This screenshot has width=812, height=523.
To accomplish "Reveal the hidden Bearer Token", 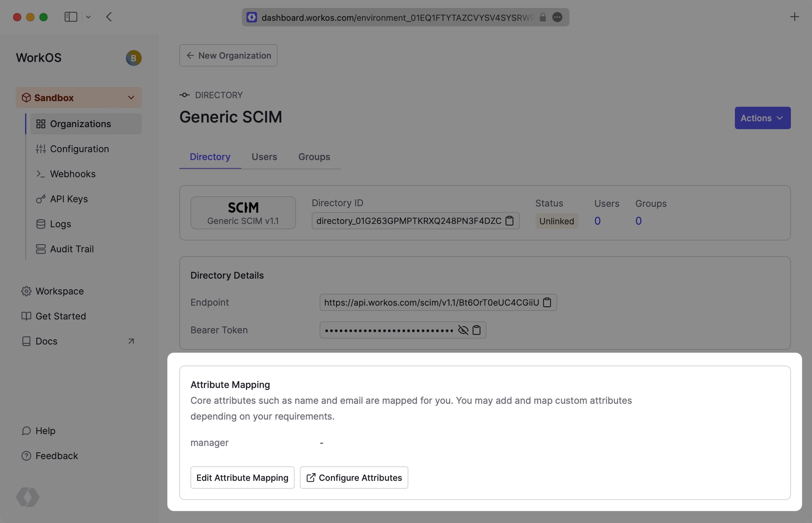I will [463, 330].
